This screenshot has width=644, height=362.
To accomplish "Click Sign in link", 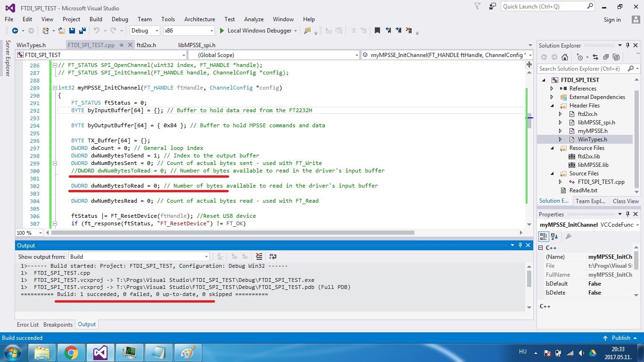I will (x=612, y=20).
